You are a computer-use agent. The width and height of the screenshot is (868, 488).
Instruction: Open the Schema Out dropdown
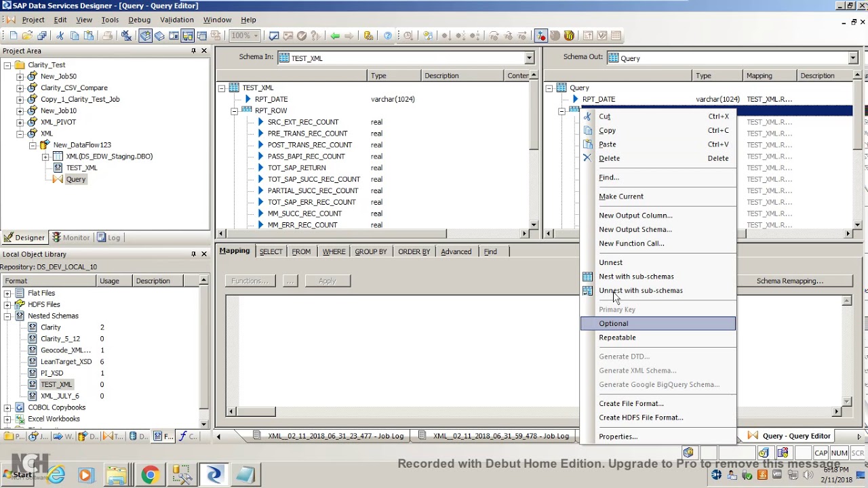pyautogui.click(x=852, y=58)
